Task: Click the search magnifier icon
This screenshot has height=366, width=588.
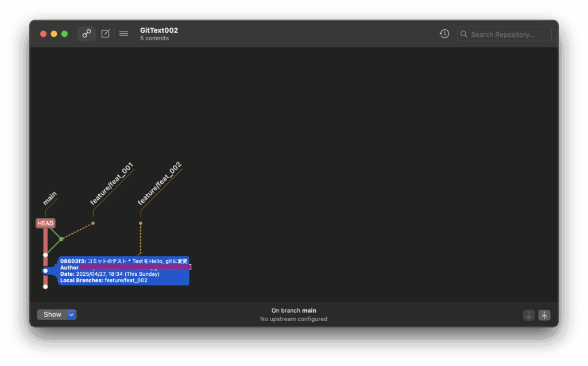Action: [464, 34]
